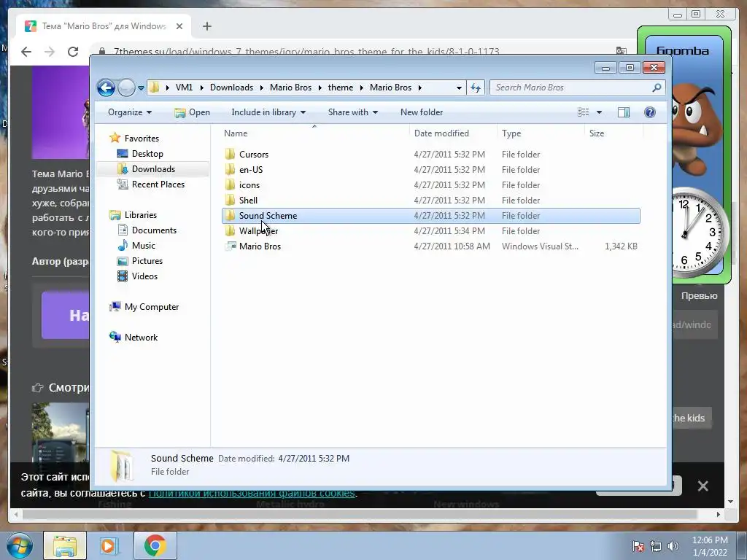This screenshot has width=747, height=560.
Task: Dismiss the cookie notice with the X
Action: click(703, 486)
